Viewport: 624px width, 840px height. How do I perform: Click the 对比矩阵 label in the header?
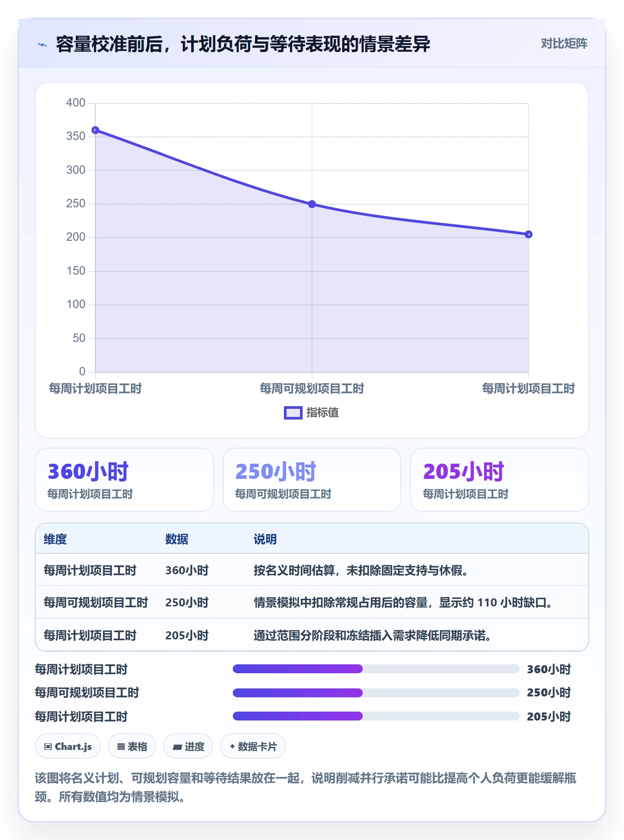point(564,44)
